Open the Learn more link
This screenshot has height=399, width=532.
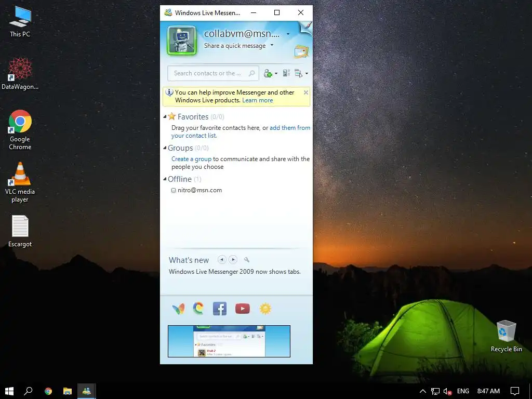click(x=258, y=100)
